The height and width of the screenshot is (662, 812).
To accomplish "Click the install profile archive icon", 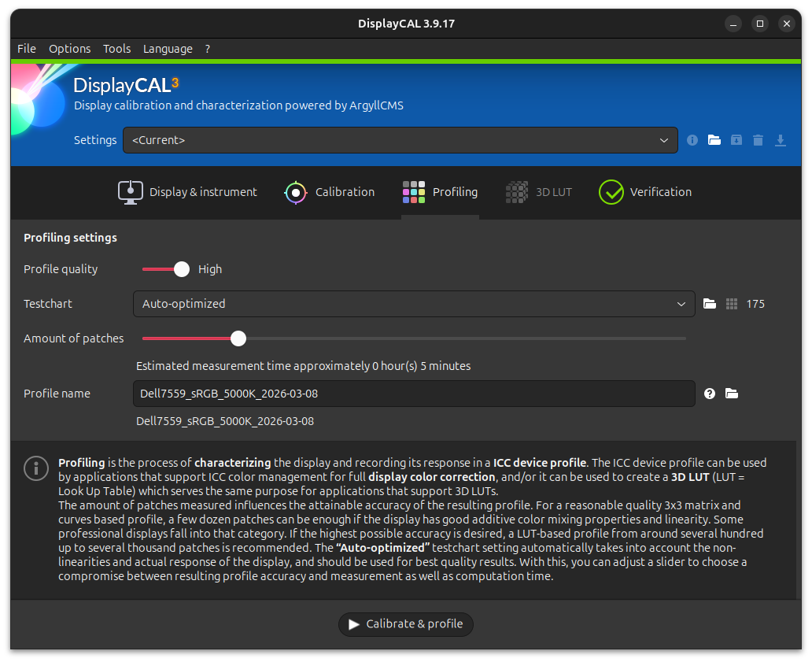I will pyautogui.click(x=736, y=140).
